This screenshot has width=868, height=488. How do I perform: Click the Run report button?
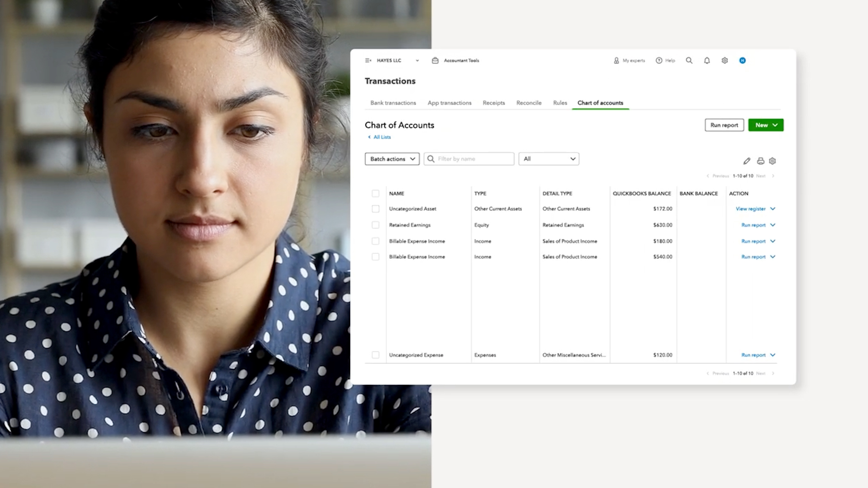[x=724, y=125]
